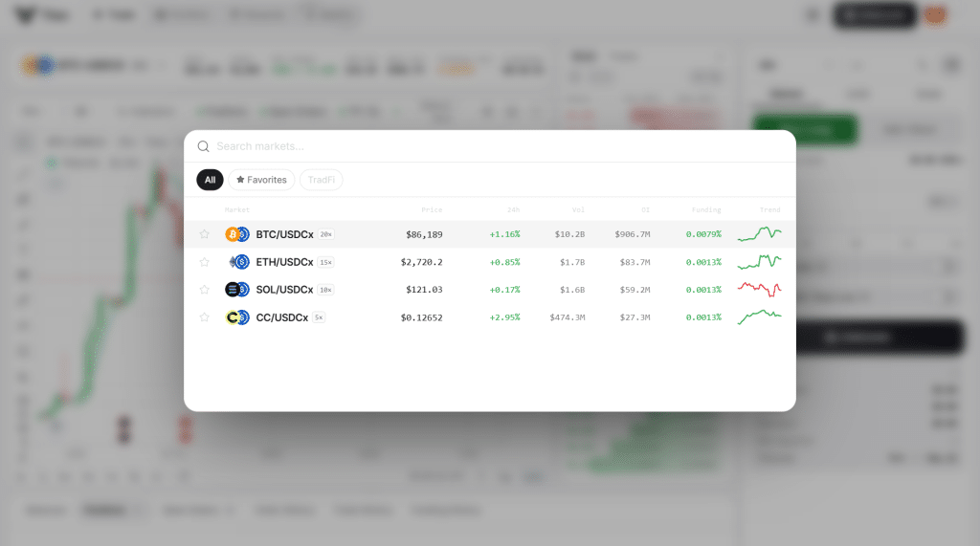Click the +1.16% 24h change
This screenshot has height=546, width=980.
tap(505, 234)
